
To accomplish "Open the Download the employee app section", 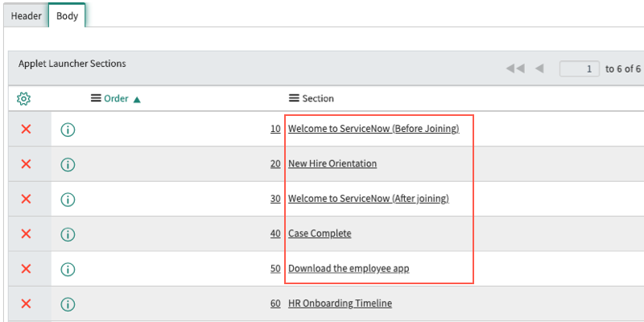I will pos(349,269).
